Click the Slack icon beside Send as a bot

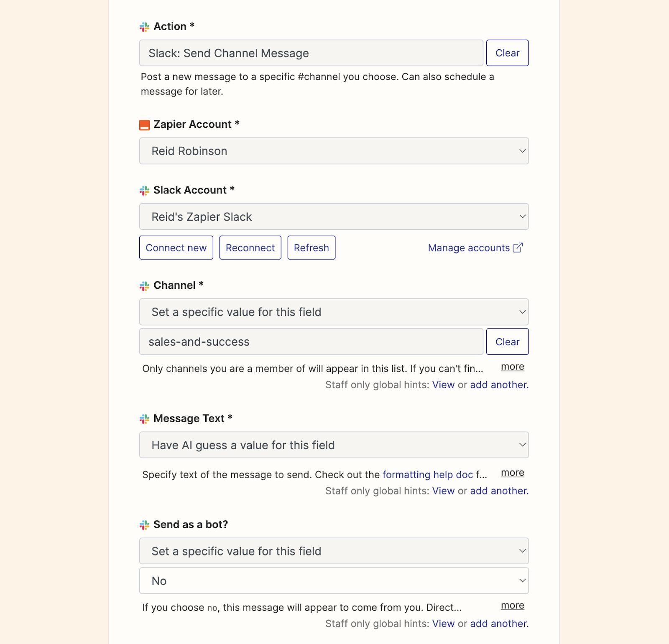[x=144, y=525]
